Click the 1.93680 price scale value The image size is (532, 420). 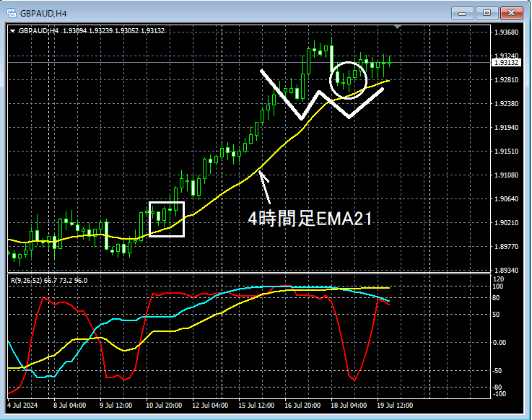(x=506, y=32)
